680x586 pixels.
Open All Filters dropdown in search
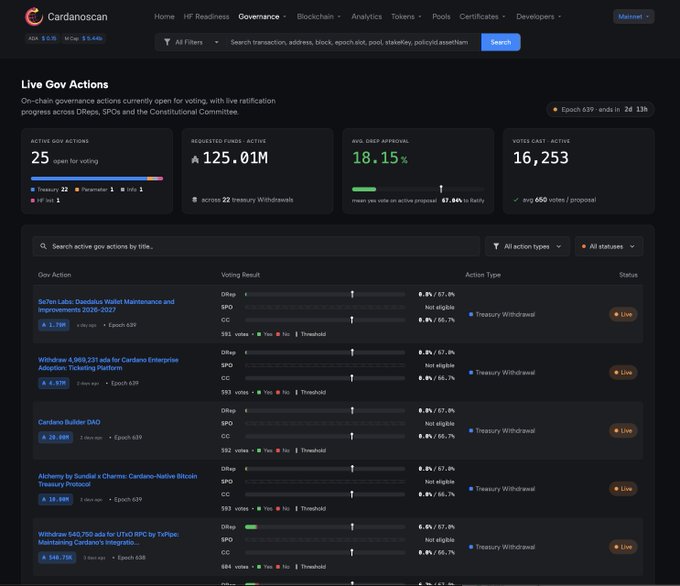tap(191, 42)
